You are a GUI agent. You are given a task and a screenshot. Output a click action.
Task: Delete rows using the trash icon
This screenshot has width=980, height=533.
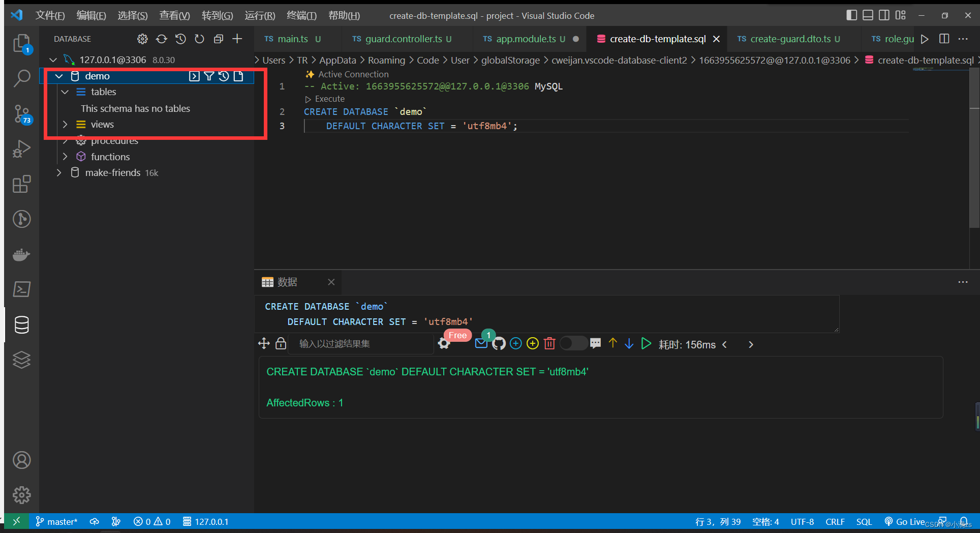coord(549,344)
